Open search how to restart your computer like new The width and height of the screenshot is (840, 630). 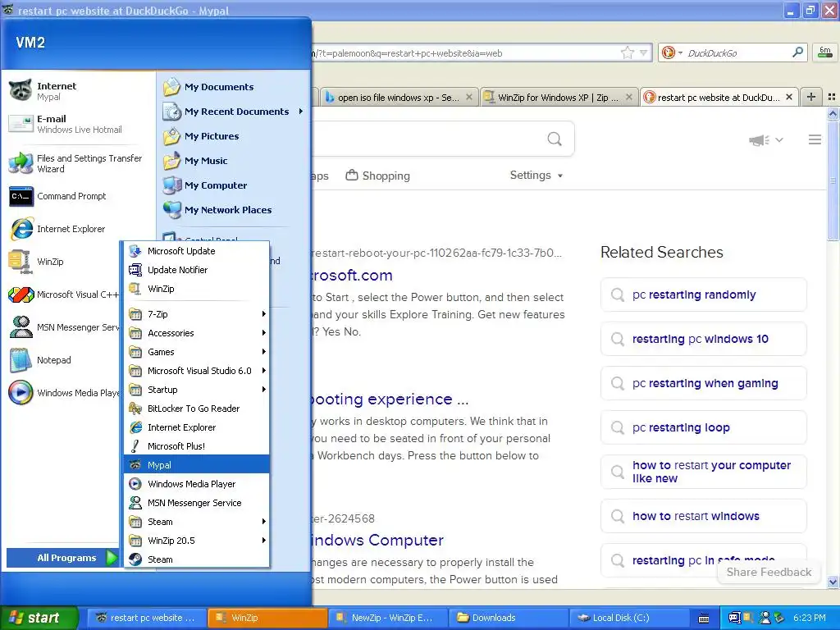(703, 472)
